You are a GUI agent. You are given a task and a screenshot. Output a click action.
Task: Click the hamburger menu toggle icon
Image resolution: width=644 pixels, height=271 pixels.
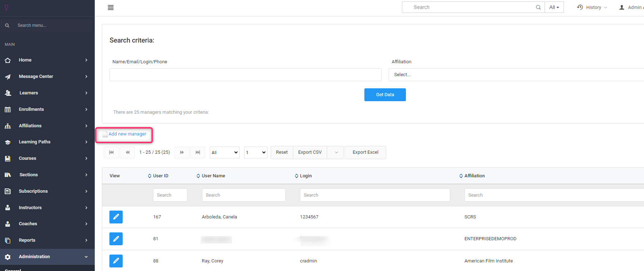[110, 8]
